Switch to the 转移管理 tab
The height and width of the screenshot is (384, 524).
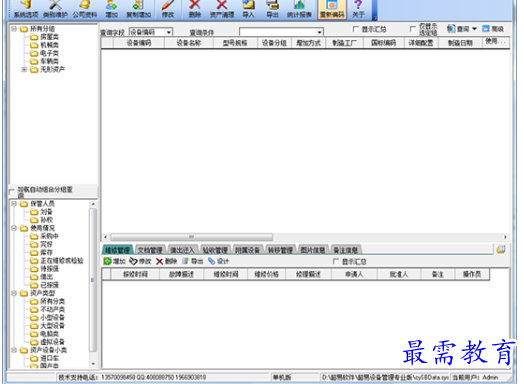click(280, 250)
